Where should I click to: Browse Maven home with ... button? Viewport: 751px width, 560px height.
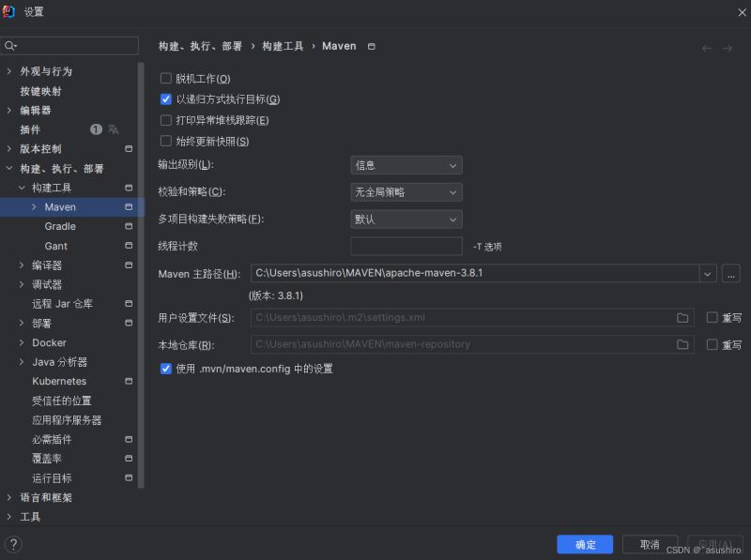point(731,274)
